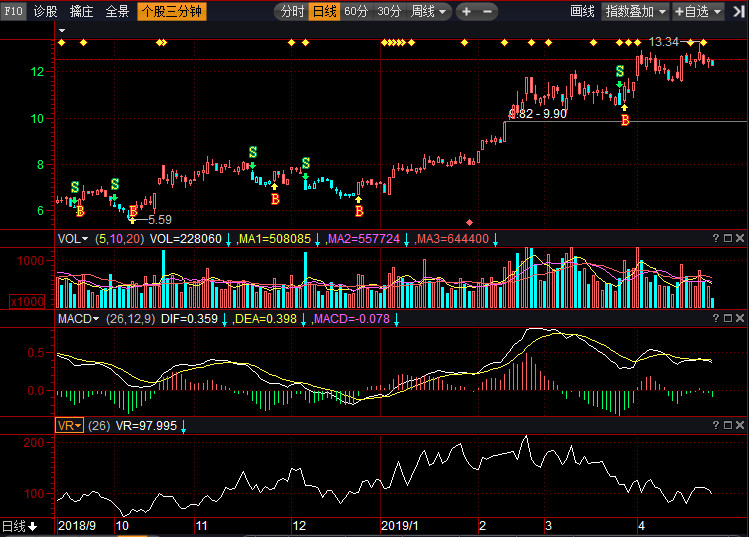
Task: Open help for the MACD indicator panel
Action: [x=715, y=319]
